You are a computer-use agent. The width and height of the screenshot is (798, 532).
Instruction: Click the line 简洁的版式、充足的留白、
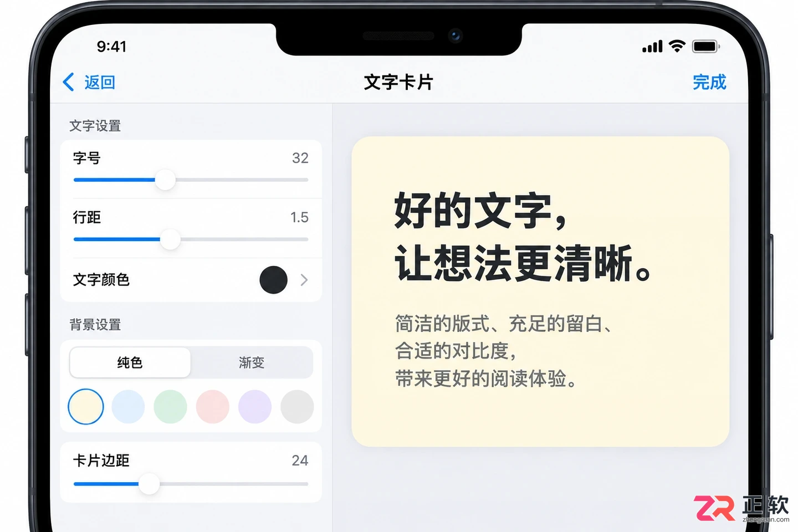click(x=504, y=323)
